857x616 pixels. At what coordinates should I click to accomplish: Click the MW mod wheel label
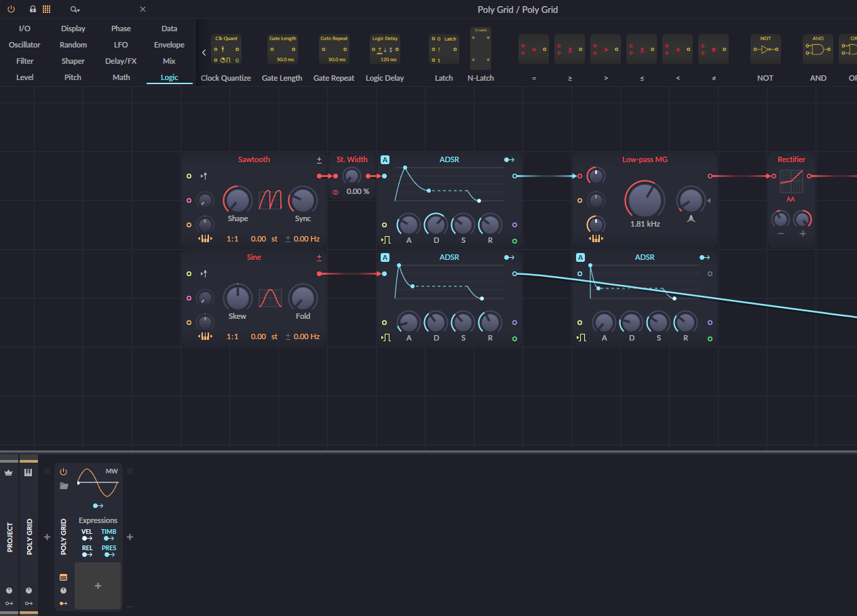[111, 471]
